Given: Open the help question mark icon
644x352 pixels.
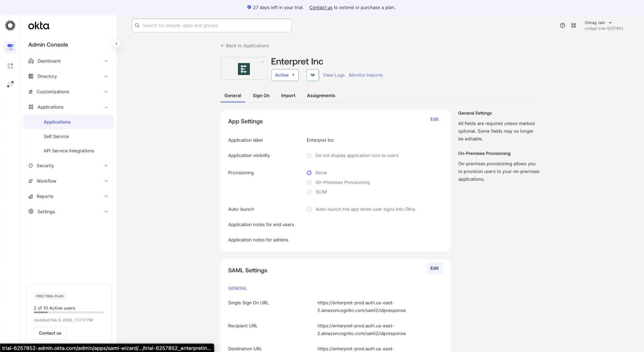Looking at the screenshot, I should point(562,25).
